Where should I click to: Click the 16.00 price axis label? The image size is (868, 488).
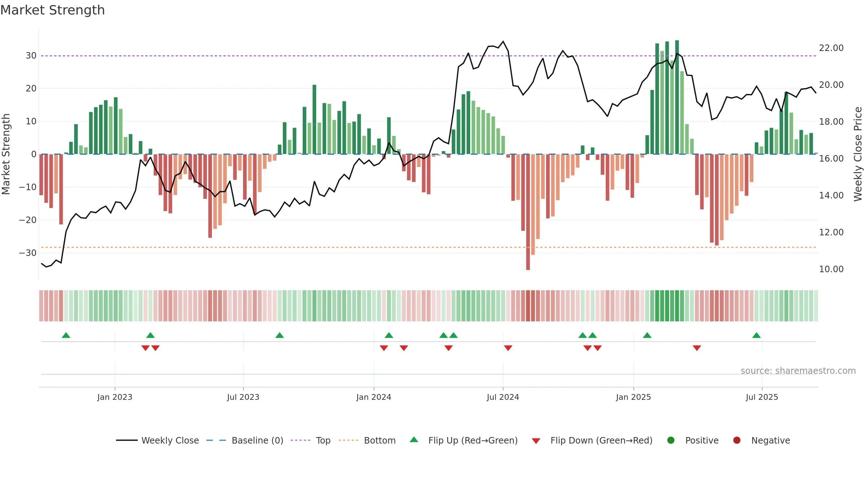click(831, 159)
